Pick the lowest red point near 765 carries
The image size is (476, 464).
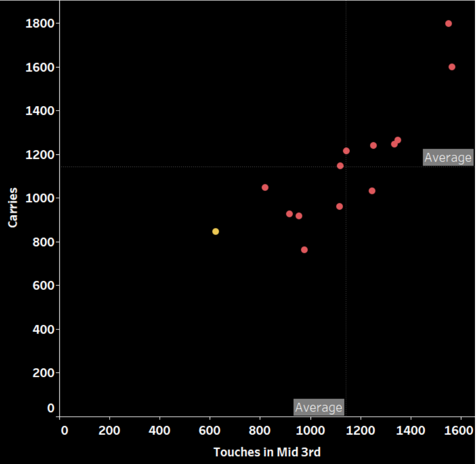[304, 250]
